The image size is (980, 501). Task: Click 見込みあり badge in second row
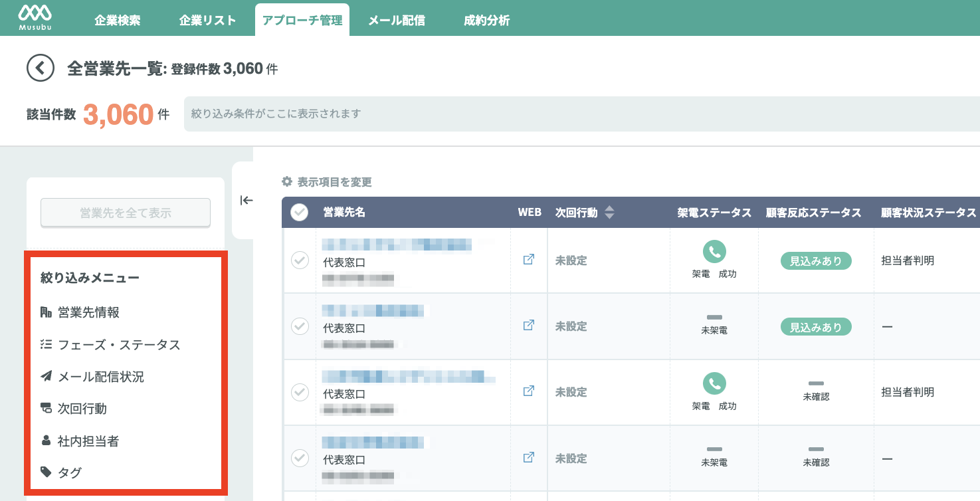[x=816, y=327]
